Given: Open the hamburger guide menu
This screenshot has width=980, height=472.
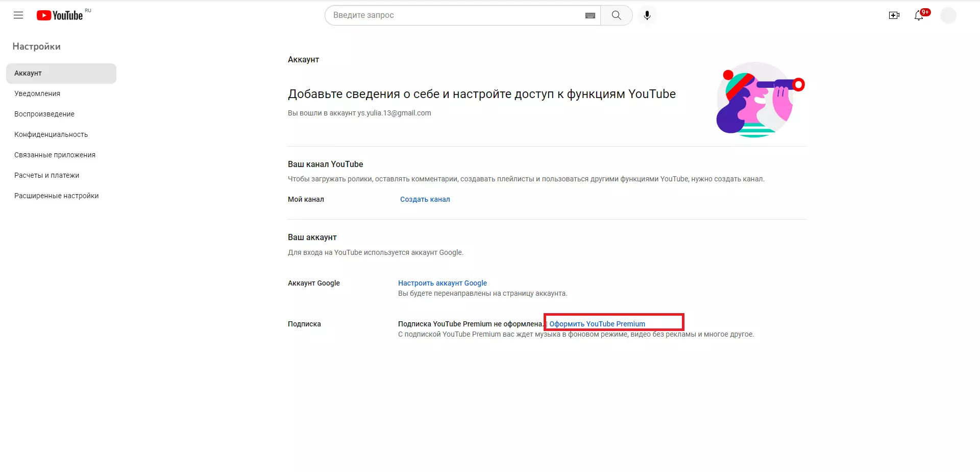Looking at the screenshot, I should point(18,15).
